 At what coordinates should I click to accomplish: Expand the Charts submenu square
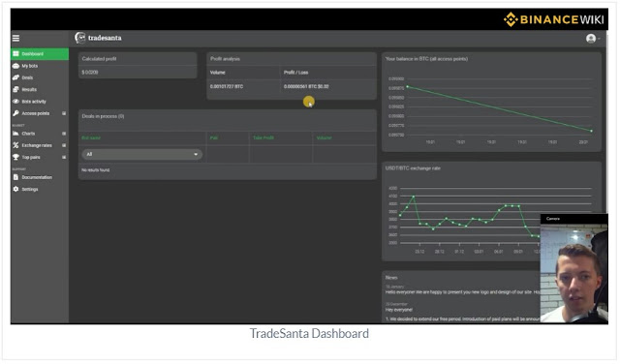(64, 134)
